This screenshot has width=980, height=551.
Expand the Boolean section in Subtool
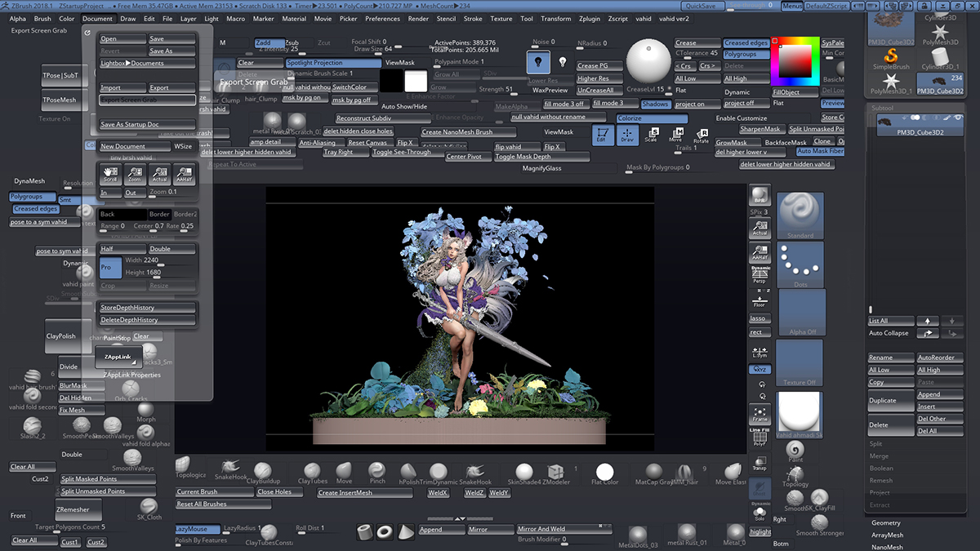point(881,469)
